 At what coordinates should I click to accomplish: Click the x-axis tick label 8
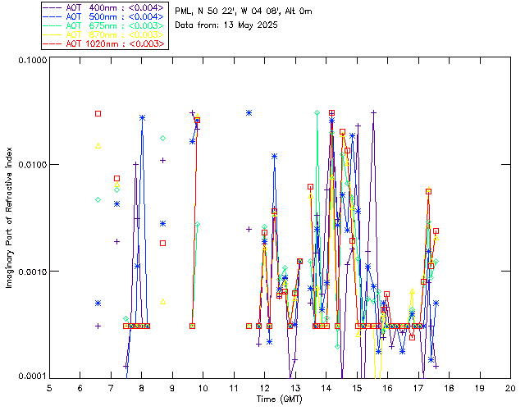point(142,388)
